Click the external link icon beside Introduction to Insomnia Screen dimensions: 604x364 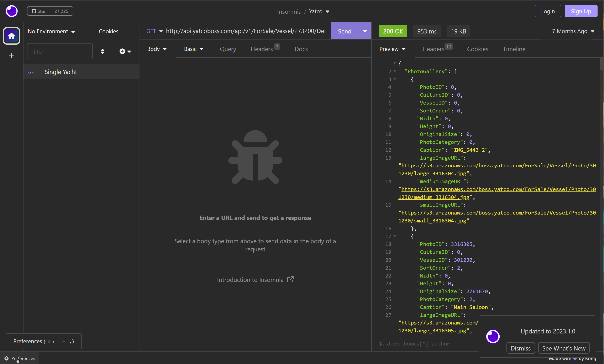tap(290, 279)
